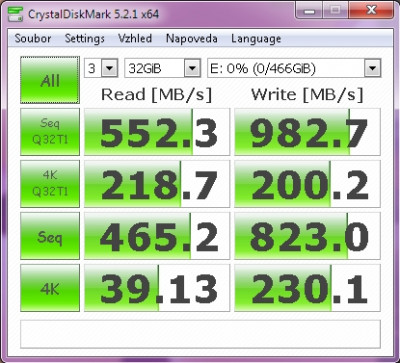400x363 pixels.
Task: Click the 4K write result 230.1
Action: (307, 288)
